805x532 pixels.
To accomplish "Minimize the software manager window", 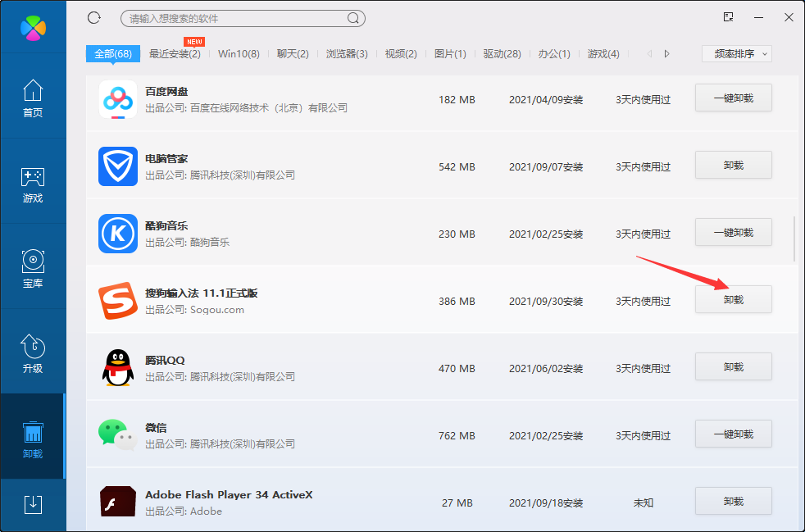I will pos(759,18).
